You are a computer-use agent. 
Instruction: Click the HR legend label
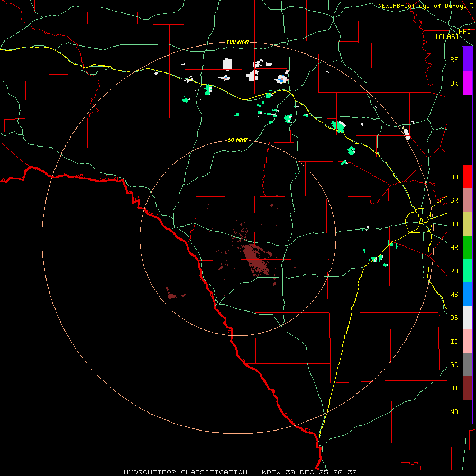[x=454, y=248]
